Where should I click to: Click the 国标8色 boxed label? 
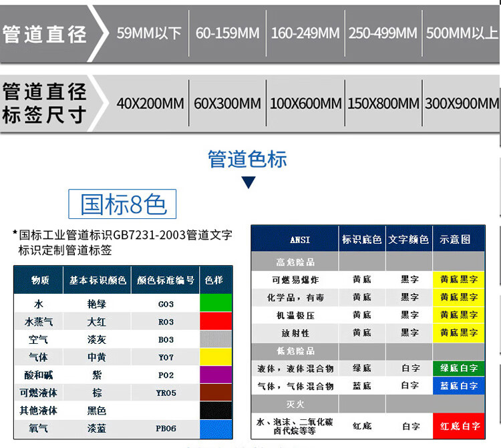coord(123,204)
